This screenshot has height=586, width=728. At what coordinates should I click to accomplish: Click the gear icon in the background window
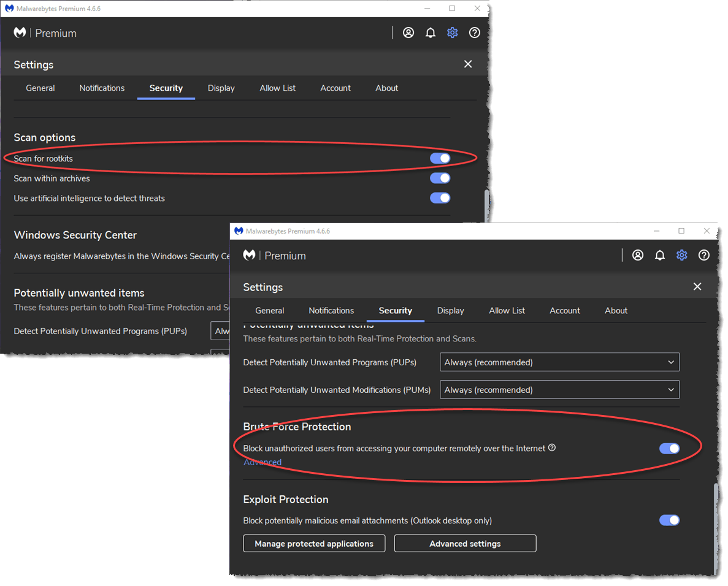coord(453,32)
